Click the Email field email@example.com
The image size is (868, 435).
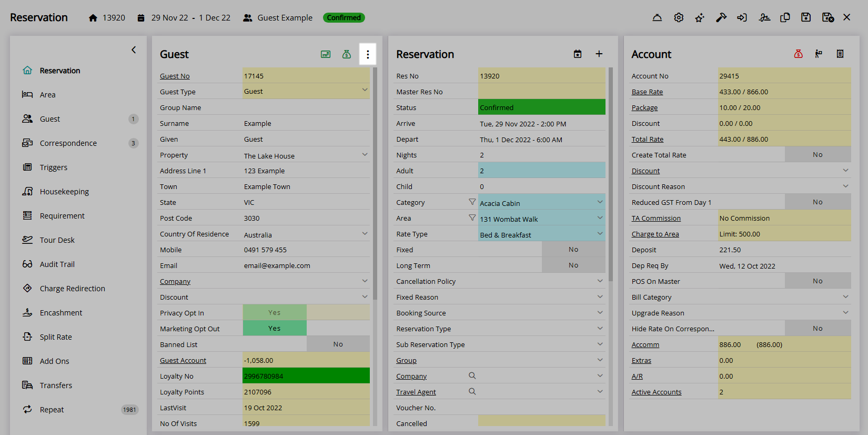[x=306, y=265]
